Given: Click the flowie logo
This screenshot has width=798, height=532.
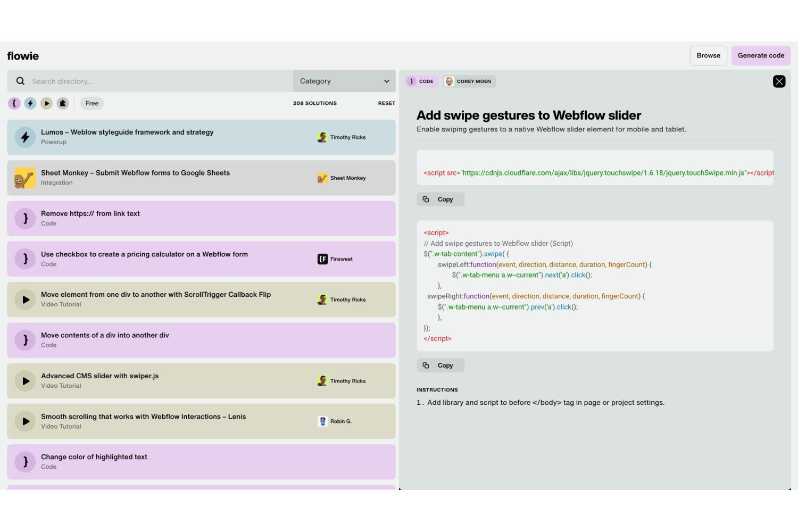Looking at the screenshot, I should (23, 56).
